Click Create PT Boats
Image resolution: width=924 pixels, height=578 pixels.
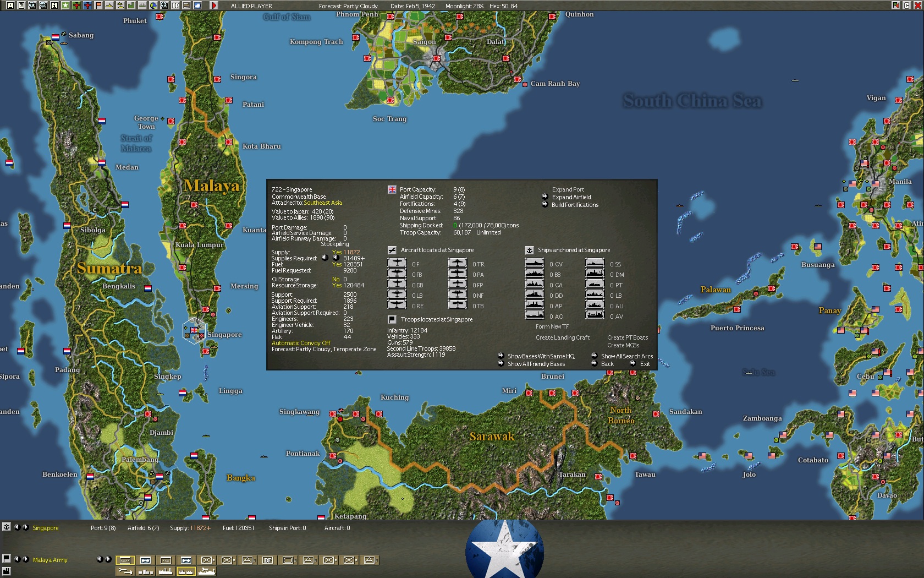pos(628,337)
